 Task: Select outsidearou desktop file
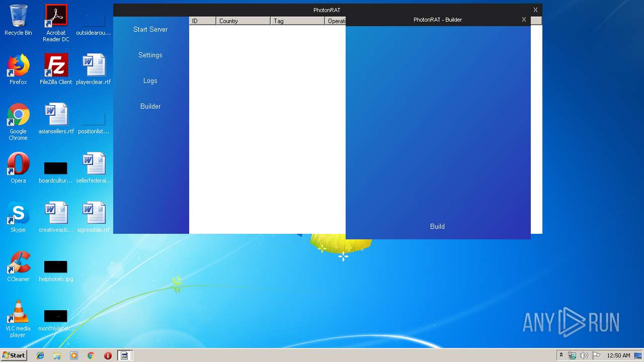pos(94,25)
